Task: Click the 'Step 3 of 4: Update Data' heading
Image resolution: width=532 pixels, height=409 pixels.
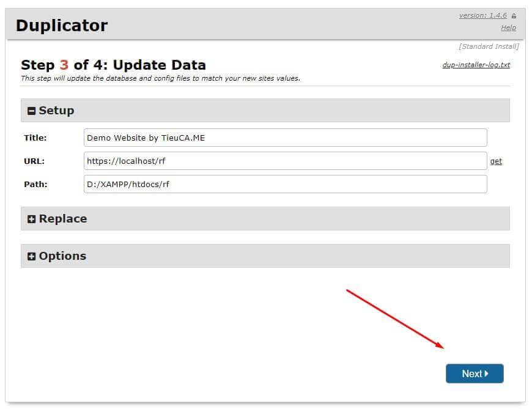Action: pos(113,65)
